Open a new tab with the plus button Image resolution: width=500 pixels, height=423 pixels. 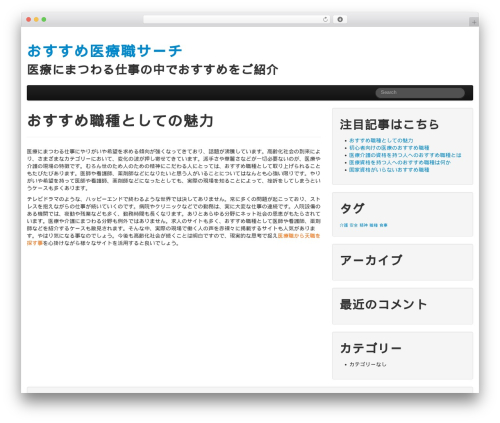[474, 22]
